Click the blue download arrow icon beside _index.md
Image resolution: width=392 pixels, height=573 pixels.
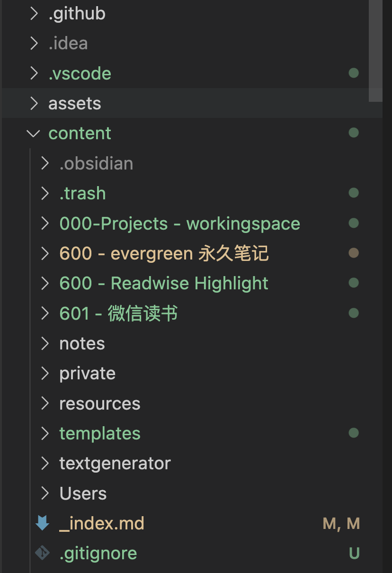pyautogui.click(x=42, y=523)
